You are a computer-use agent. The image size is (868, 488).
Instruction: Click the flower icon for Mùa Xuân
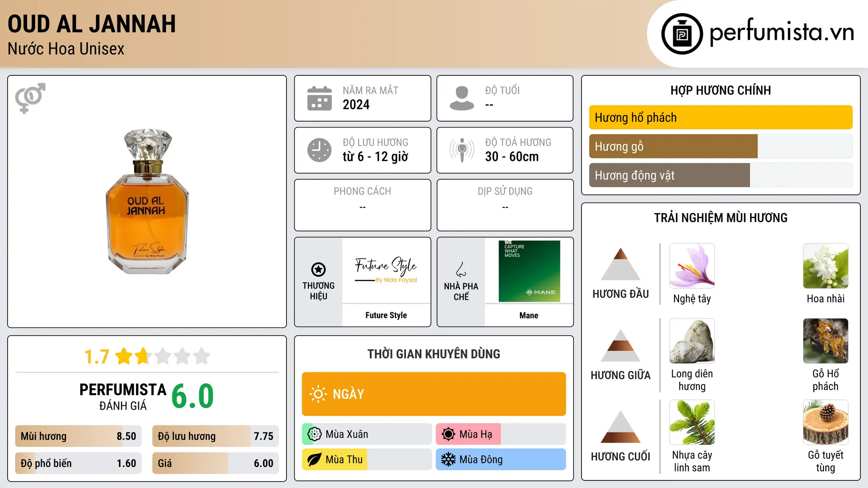coord(314,434)
